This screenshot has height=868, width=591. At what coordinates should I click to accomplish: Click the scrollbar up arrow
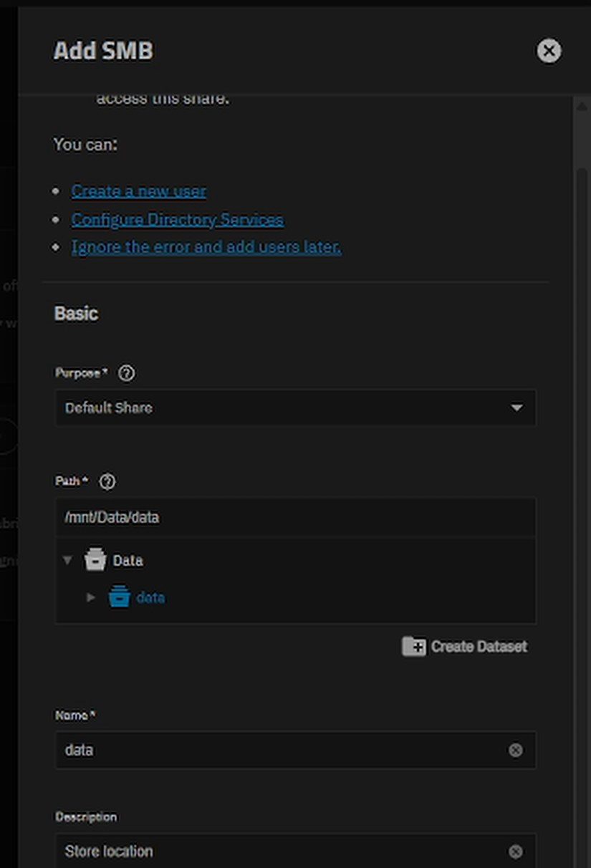[x=582, y=105]
